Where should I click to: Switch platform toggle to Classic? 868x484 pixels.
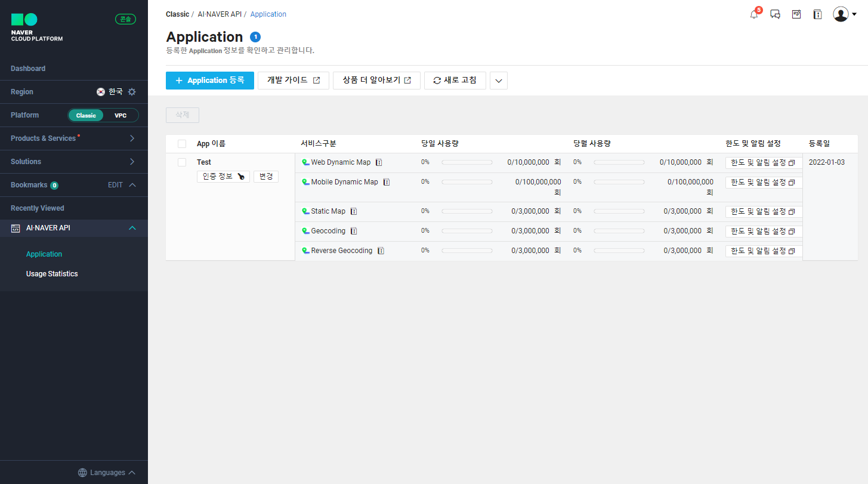coord(86,115)
